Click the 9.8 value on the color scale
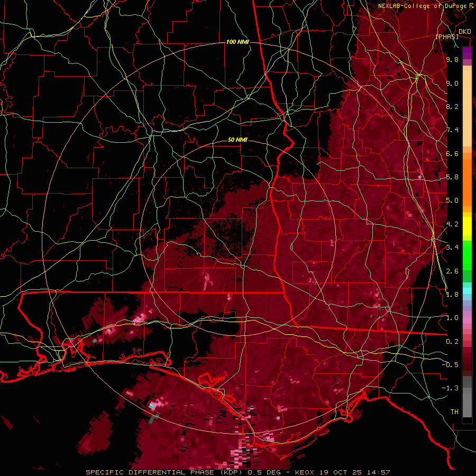Screen dimensions: 476x476 pyautogui.click(x=452, y=60)
